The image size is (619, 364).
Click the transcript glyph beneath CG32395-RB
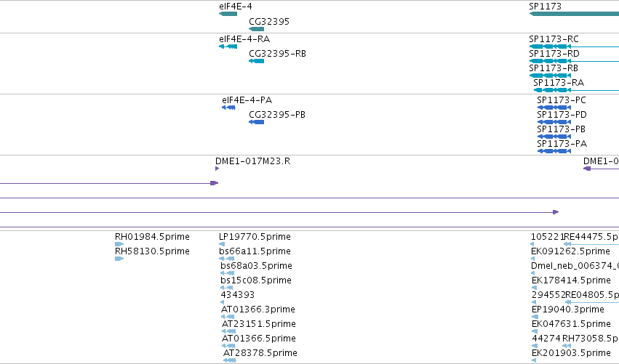[256, 61]
